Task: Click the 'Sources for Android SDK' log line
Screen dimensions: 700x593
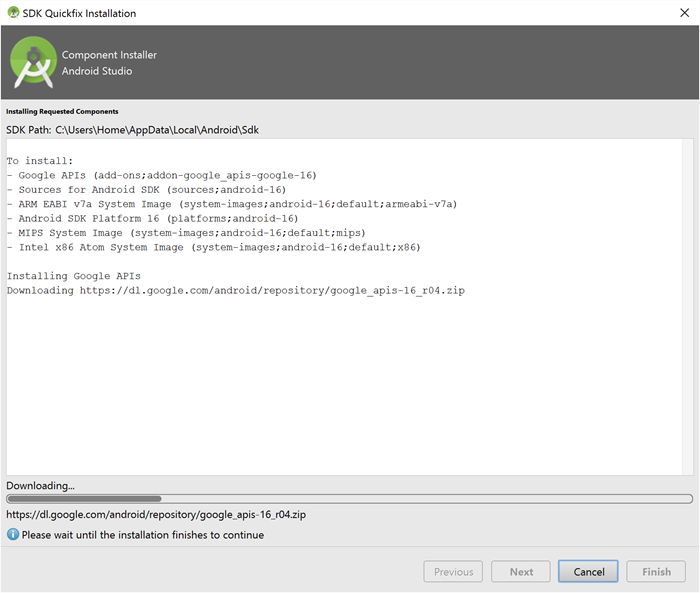Action: 146,190
